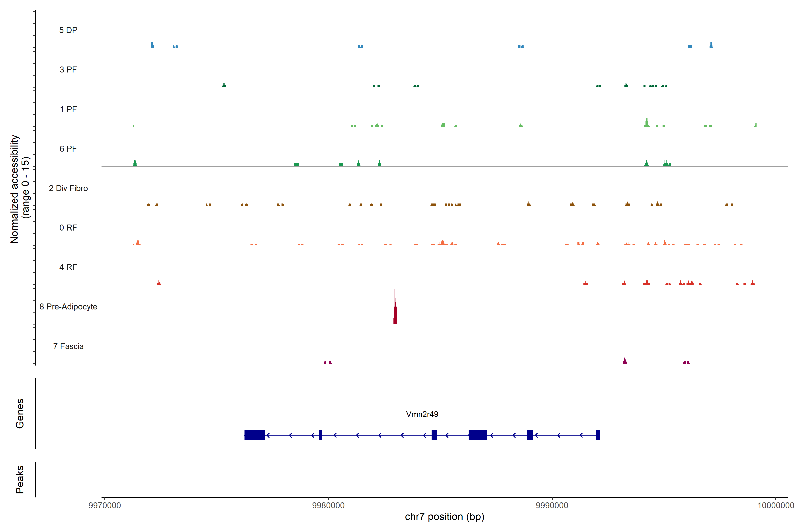This screenshot has width=798, height=532.
Task: Click the 2 Div Fibro track label
Action: (68, 188)
